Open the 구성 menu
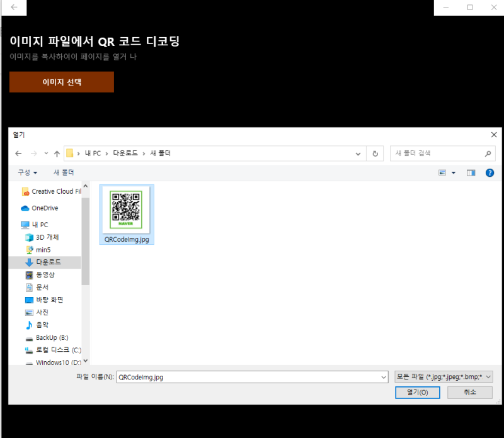The height and width of the screenshot is (438, 504). pyautogui.click(x=25, y=172)
